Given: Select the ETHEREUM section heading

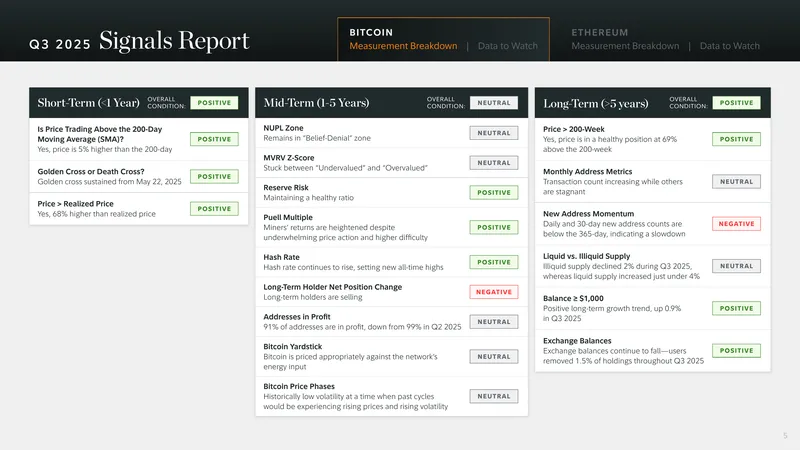Looking at the screenshot, I should click(599, 32).
